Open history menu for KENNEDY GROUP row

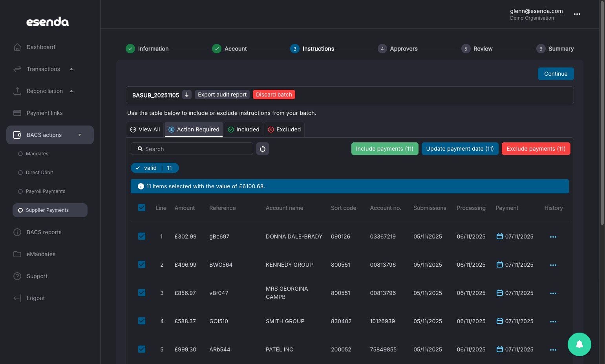tap(553, 265)
